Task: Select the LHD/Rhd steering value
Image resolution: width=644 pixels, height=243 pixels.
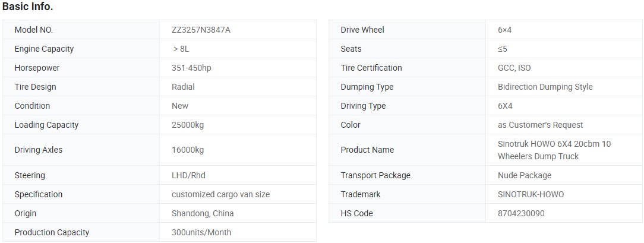Action: pos(188,175)
